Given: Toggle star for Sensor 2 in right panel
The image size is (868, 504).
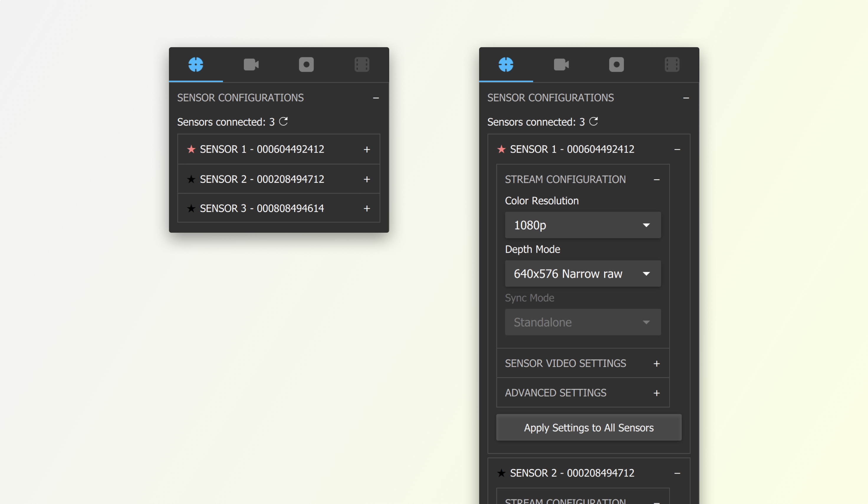Looking at the screenshot, I should click(x=501, y=473).
